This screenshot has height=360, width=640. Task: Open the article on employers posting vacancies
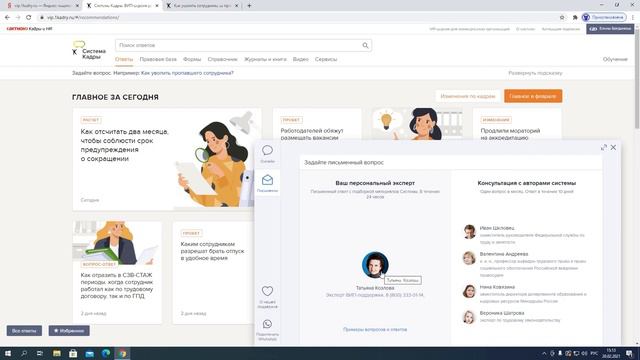[x=312, y=134]
